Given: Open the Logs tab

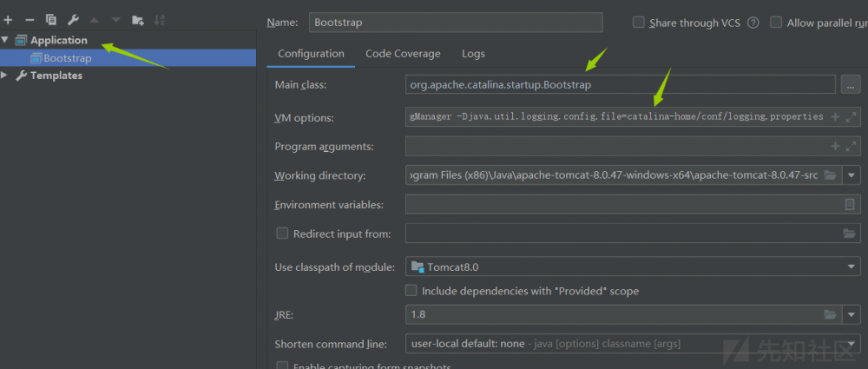Looking at the screenshot, I should 473,54.
